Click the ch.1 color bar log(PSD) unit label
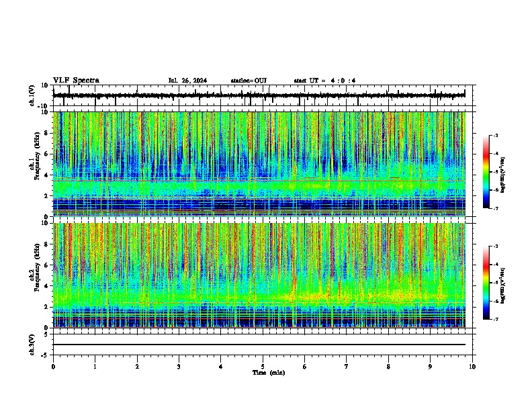The height and width of the screenshot is (411, 532). pyautogui.click(x=503, y=175)
